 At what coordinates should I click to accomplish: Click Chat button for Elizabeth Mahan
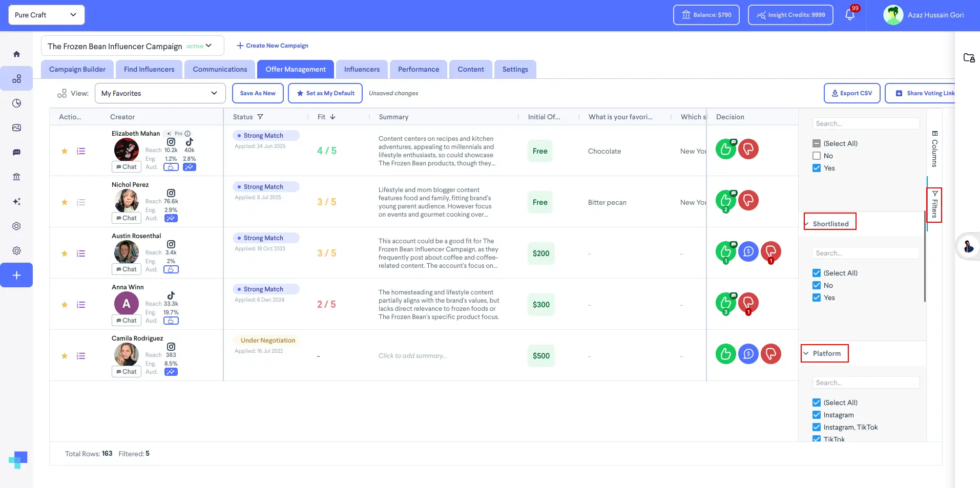pyautogui.click(x=127, y=167)
